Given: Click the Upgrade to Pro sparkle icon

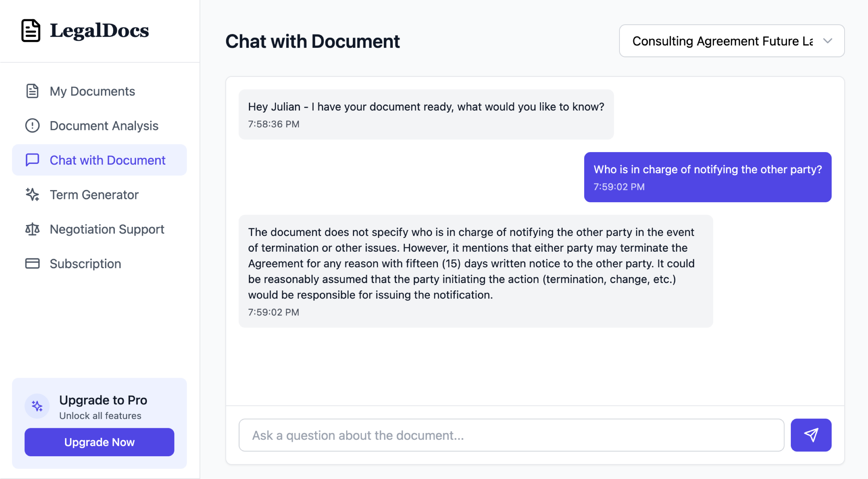Looking at the screenshot, I should (x=37, y=406).
